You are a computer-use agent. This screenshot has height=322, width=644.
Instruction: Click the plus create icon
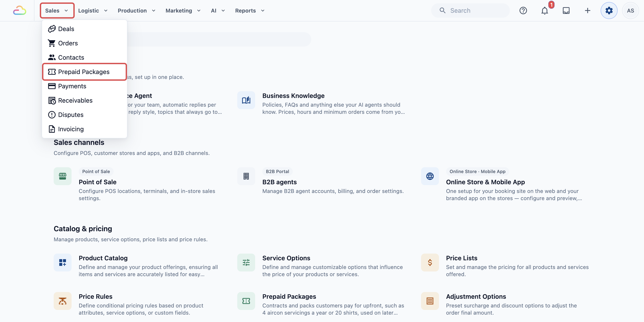[x=587, y=11]
